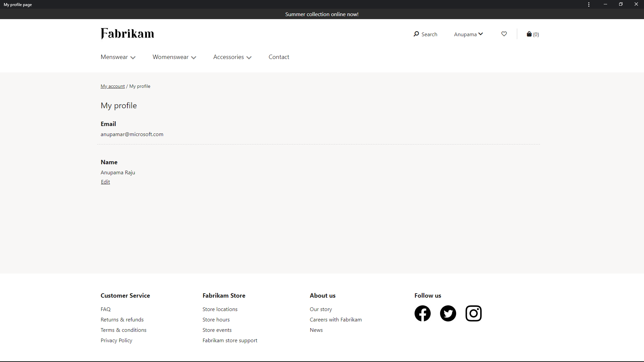Click the Wishlist heart icon
Viewport: 644px width, 362px height.
coord(504,34)
